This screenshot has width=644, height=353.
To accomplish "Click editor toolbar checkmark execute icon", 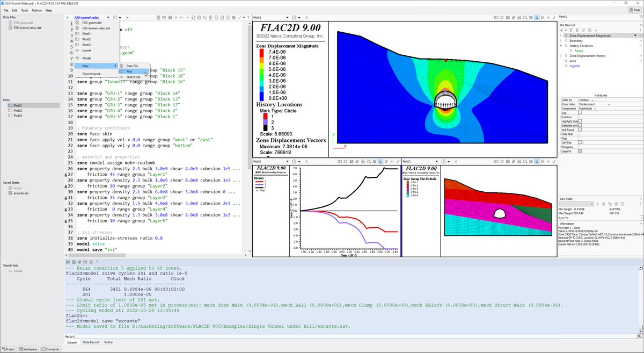I will point(239,18).
